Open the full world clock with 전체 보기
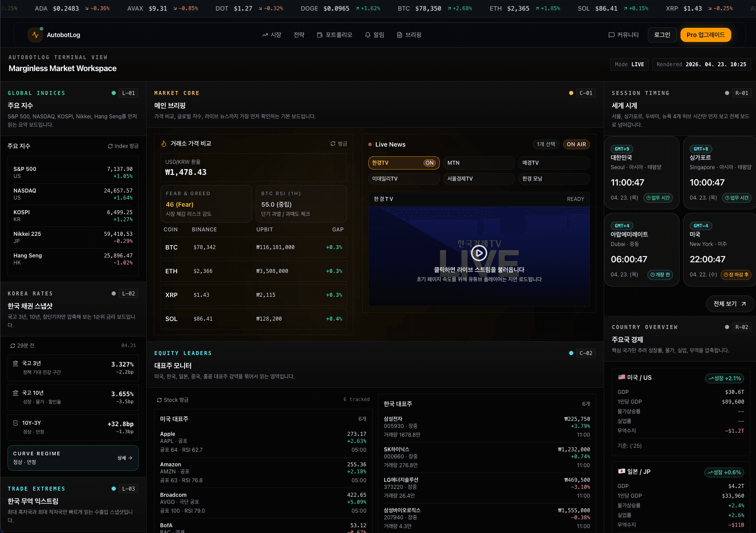Viewport: 756px width, 533px height. (x=730, y=304)
